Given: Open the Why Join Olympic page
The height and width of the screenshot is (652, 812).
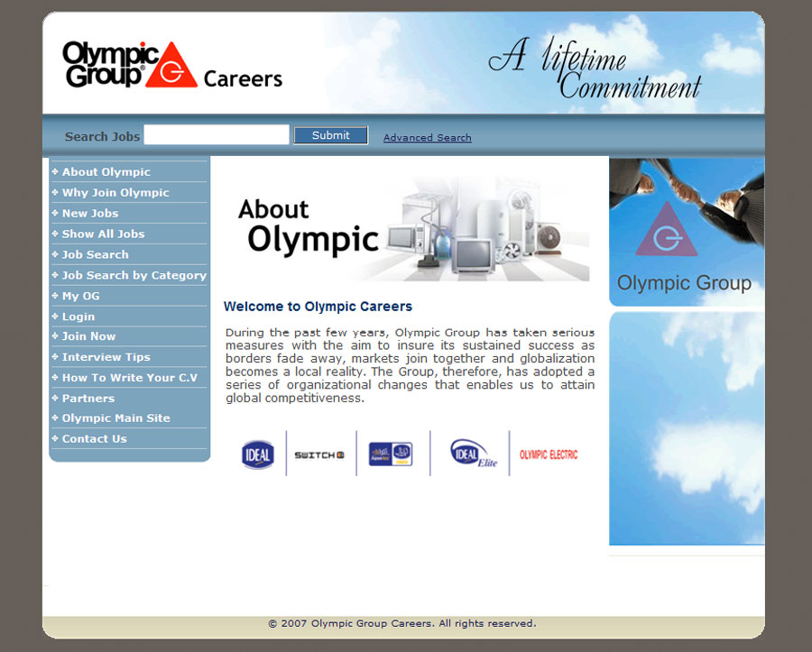Looking at the screenshot, I should (115, 192).
